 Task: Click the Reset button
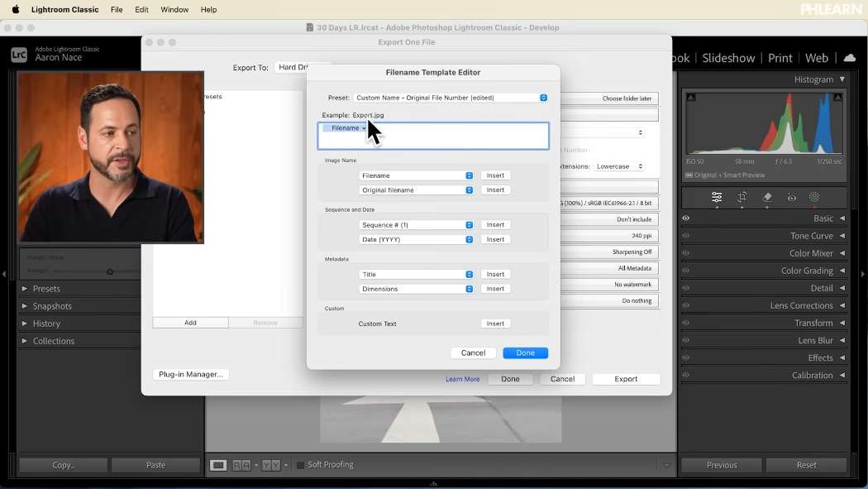[x=806, y=465]
